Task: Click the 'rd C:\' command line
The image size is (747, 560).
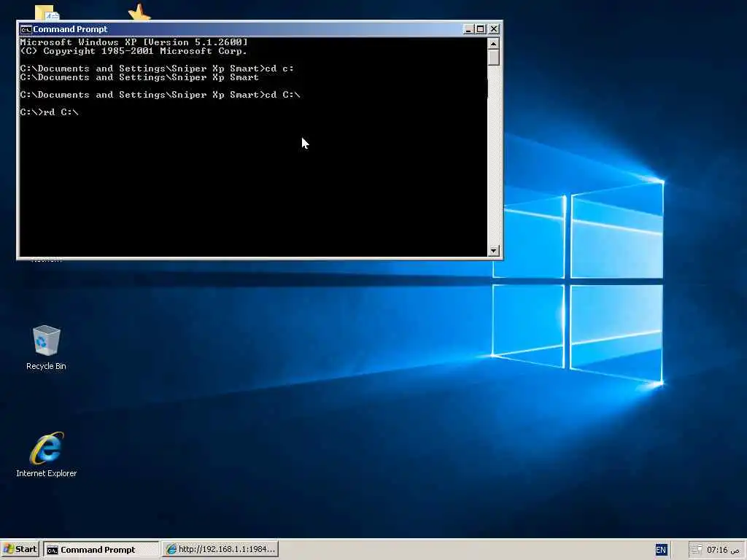Action: point(49,112)
